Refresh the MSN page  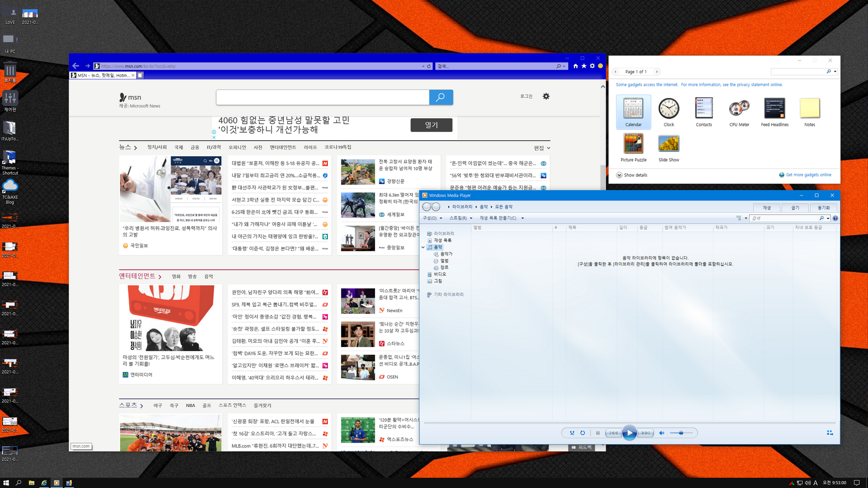coord(429,66)
